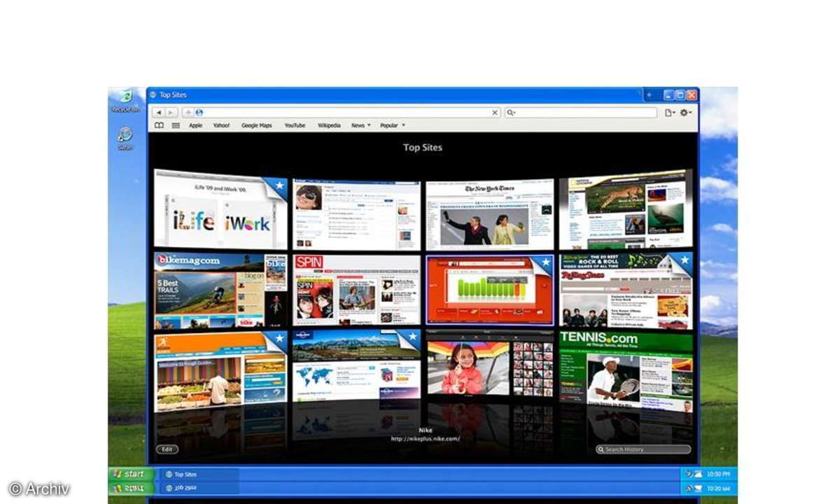Click the Top Sites page heading
This screenshot has height=504, width=840.
[x=423, y=148]
